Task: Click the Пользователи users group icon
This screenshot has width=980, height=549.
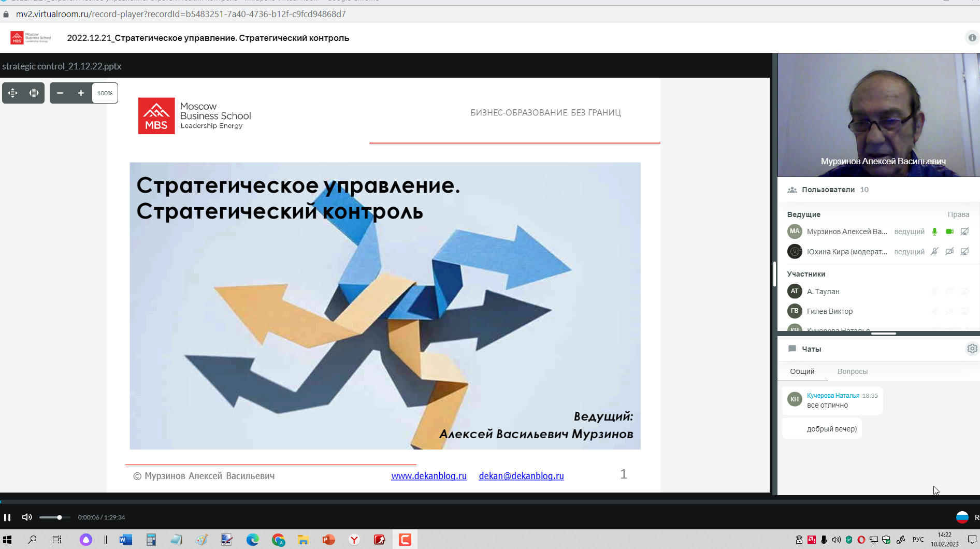Action: click(x=792, y=190)
